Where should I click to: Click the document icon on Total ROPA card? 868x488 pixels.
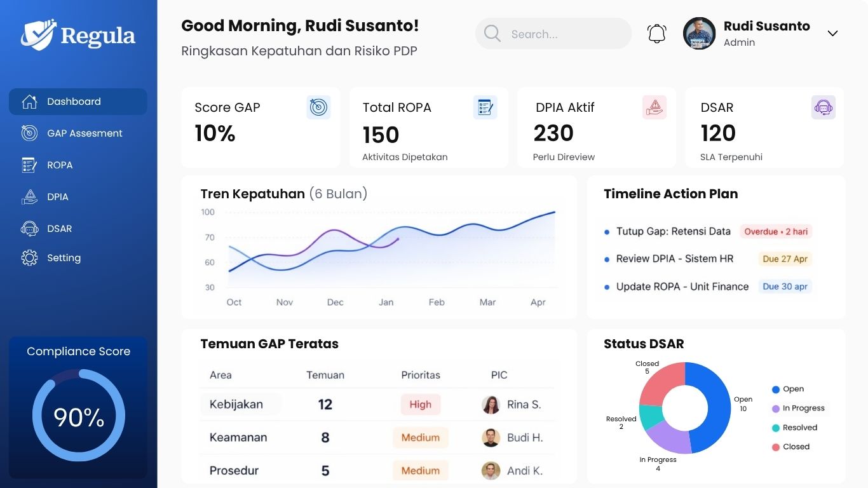[x=485, y=107]
